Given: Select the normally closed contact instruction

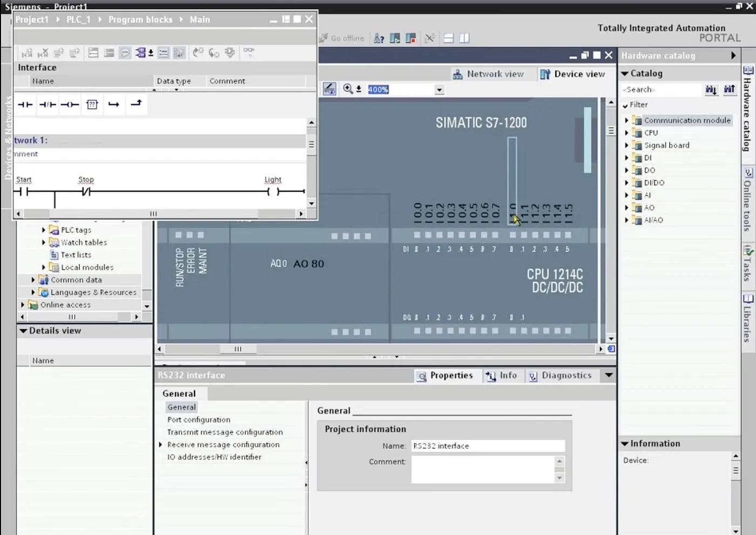Looking at the screenshot, I should point(47,104).
